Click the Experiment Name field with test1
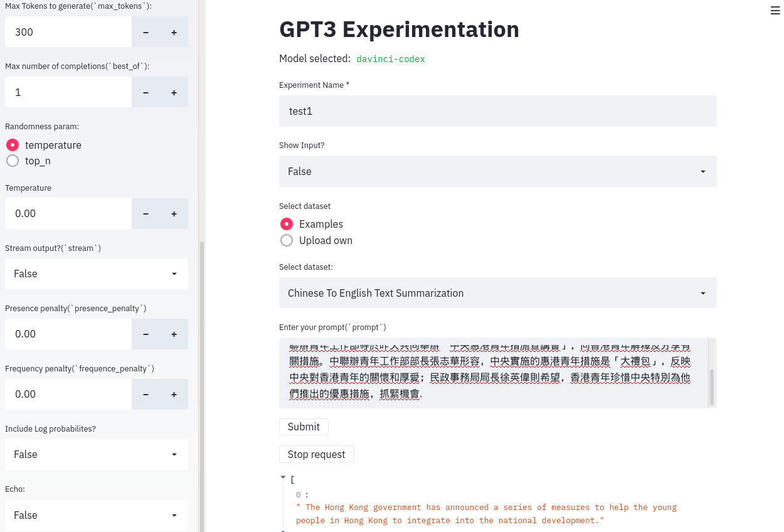Image resolution: width=784 pixels, height=532 pixels. [498, 111]
